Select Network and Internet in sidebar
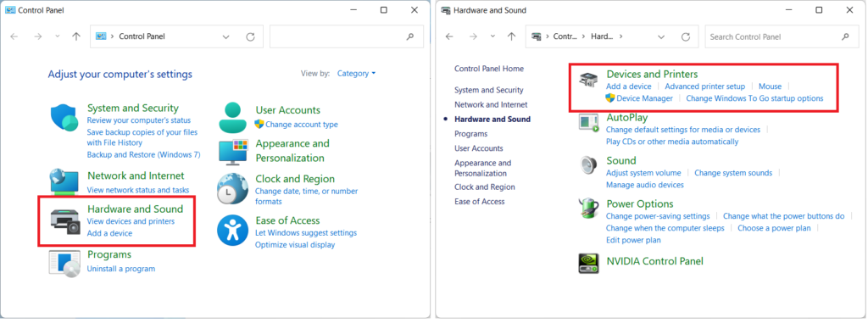Screen dimensions: 868x323 point(491,104)
